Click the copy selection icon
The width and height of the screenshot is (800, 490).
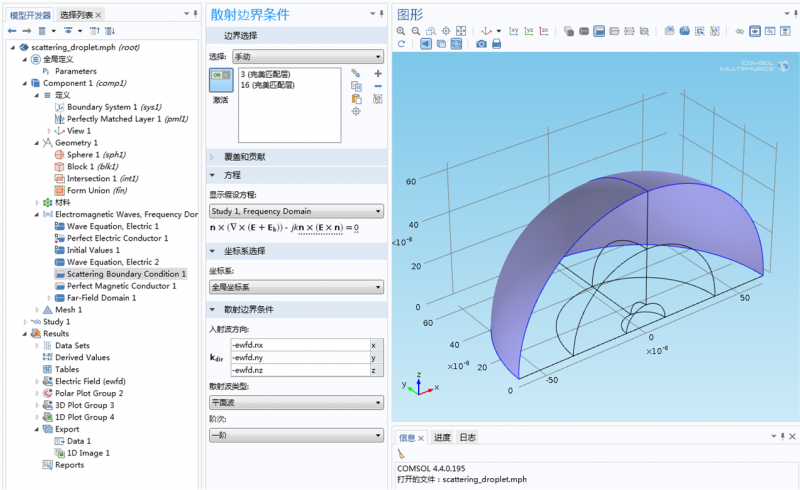356,86
